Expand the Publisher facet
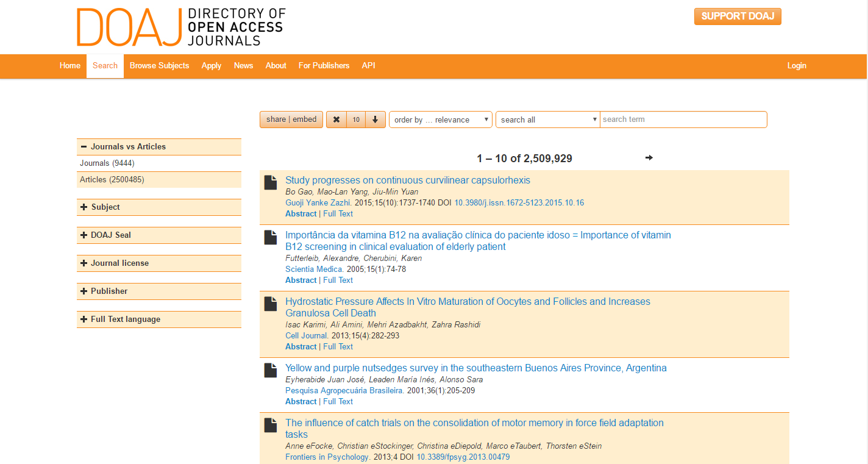The height and width of the screenshot is (464, 868). coord(159,291)
